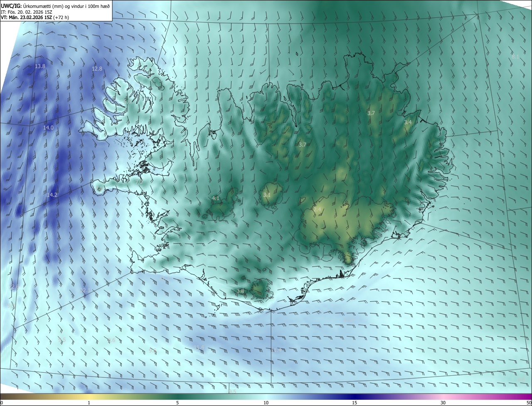This screenshot has width=532, height=406.
Task: Click the 12.1 value label
Action: point(85,291)
